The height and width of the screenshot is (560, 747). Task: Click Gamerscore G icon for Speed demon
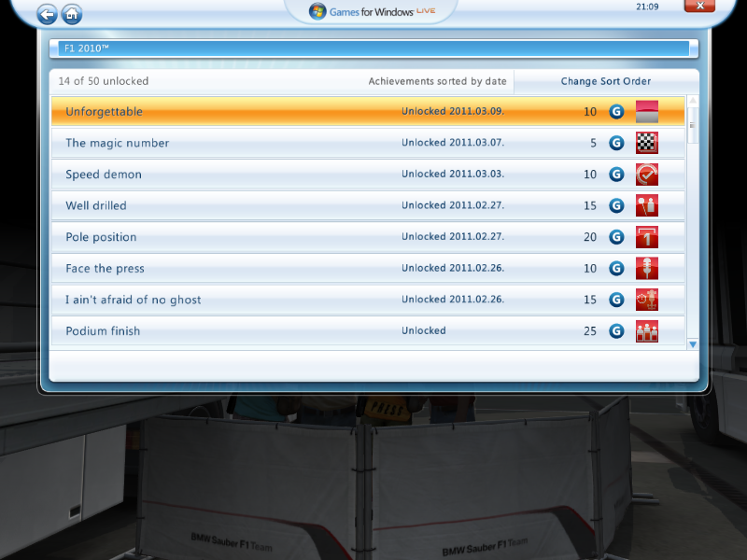pos(616,175)
